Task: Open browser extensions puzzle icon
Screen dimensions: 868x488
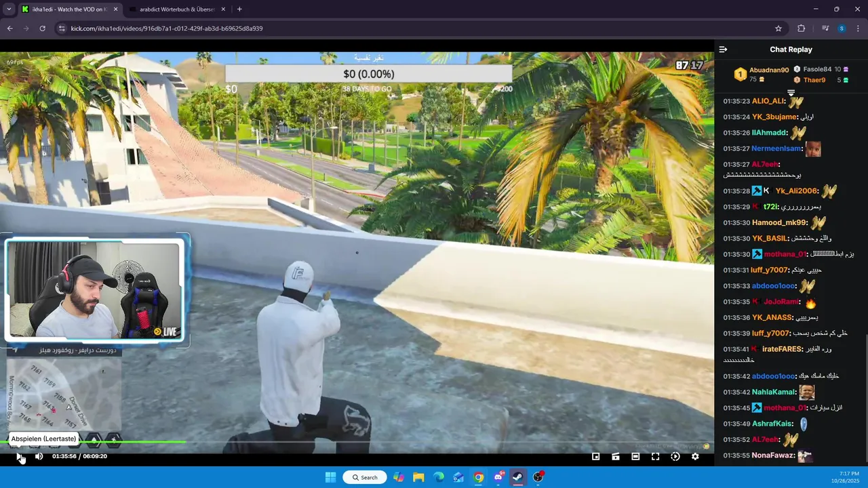Action: pyautogui.click(x=802, y=28)
